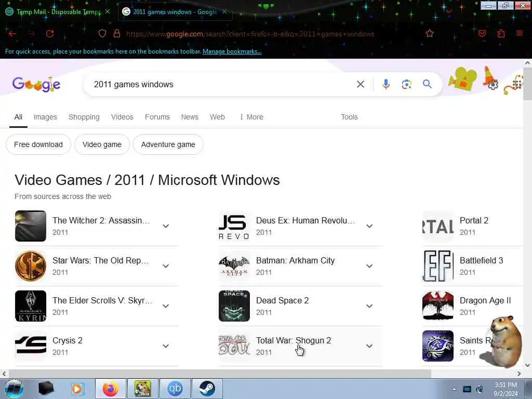This screenshot has width=532, height=399.
Task: Click the Skyrim game thumbnail
Action: (x=31, y=306)
